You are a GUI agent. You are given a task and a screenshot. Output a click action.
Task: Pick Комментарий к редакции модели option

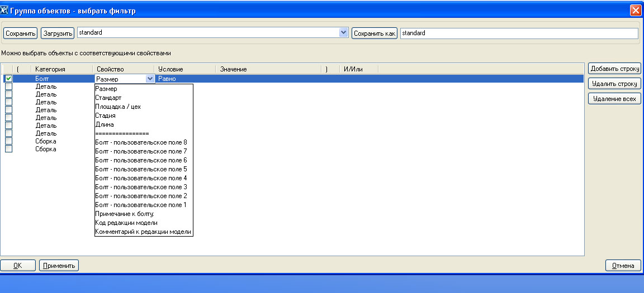click(x=144, y=232)
